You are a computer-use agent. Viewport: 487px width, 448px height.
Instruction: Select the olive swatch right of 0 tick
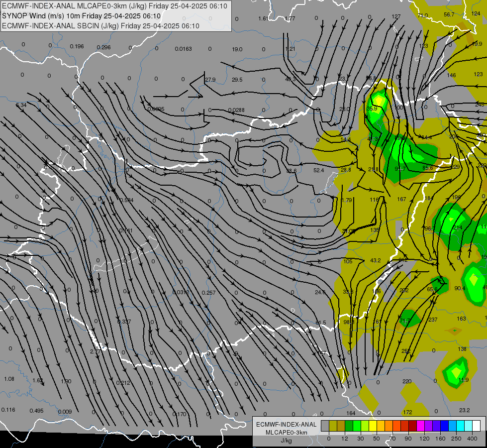pos(333,426)
